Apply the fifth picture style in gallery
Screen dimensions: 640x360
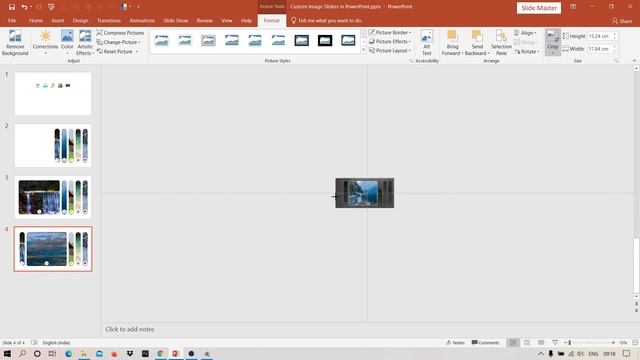point(255,40)
